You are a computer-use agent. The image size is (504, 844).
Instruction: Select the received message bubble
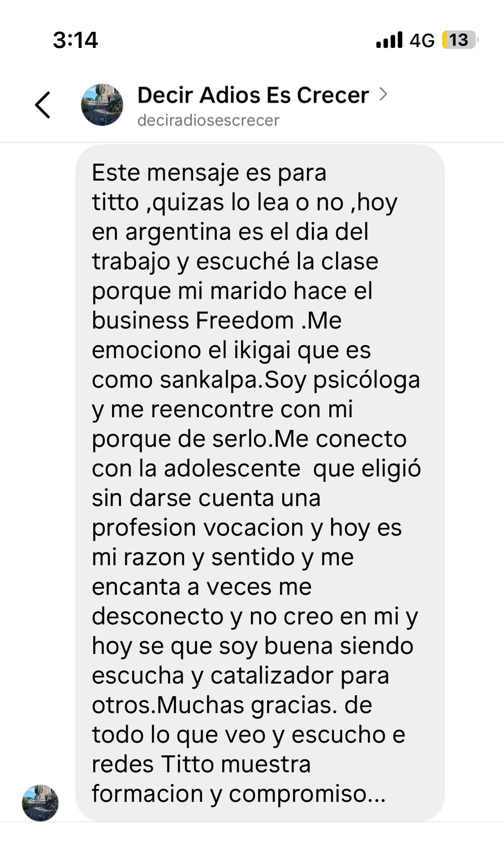click(260, 483)
